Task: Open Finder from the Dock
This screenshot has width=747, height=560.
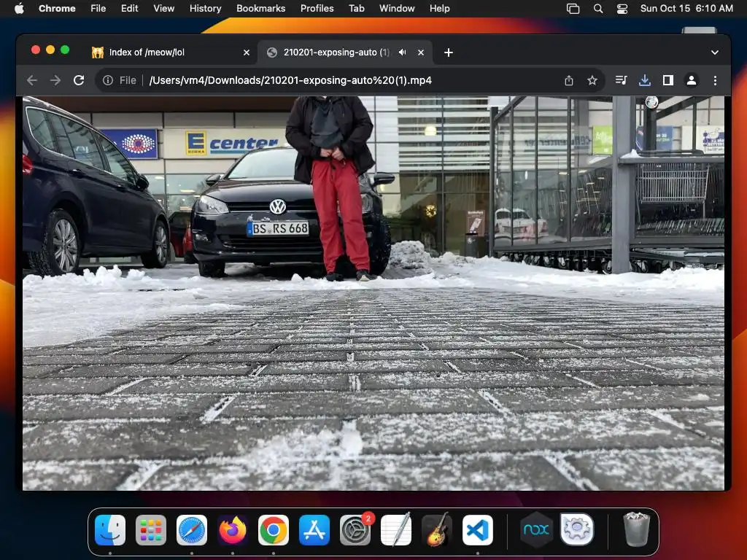Action: (x=110, y=530)
